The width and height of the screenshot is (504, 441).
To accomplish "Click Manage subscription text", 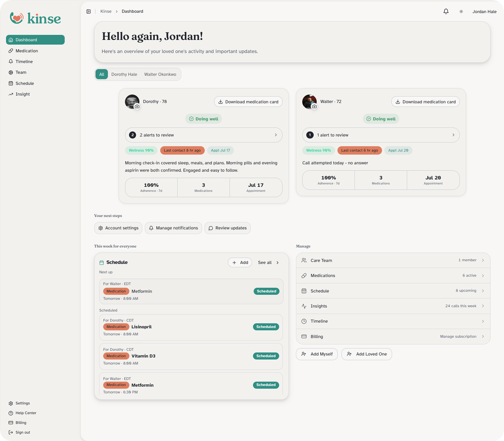I will 458,336.
